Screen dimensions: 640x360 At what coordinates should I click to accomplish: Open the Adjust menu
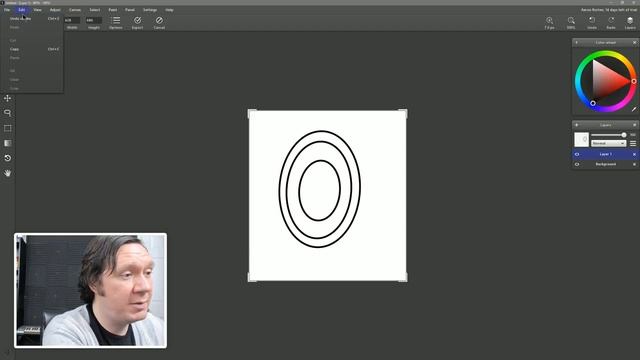coord(55,10)
